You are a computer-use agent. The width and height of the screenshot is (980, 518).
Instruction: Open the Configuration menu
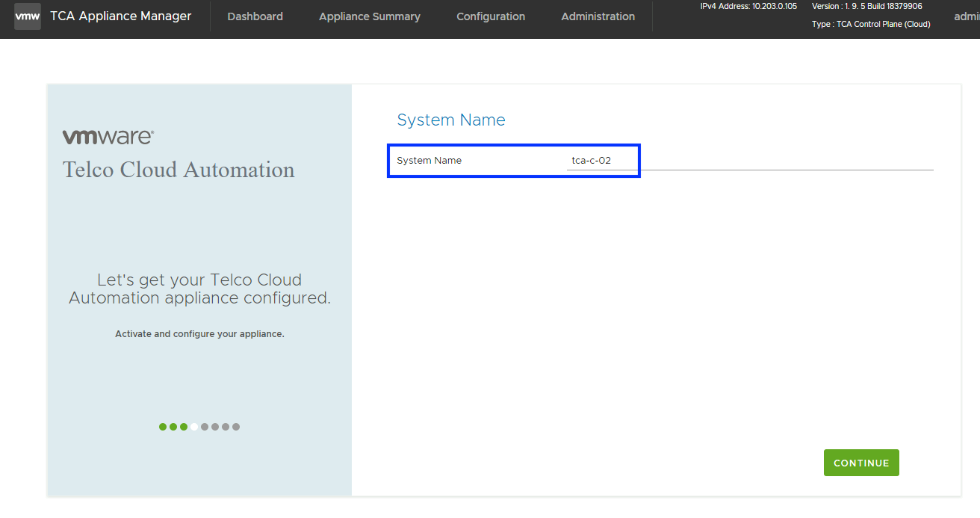490,16
